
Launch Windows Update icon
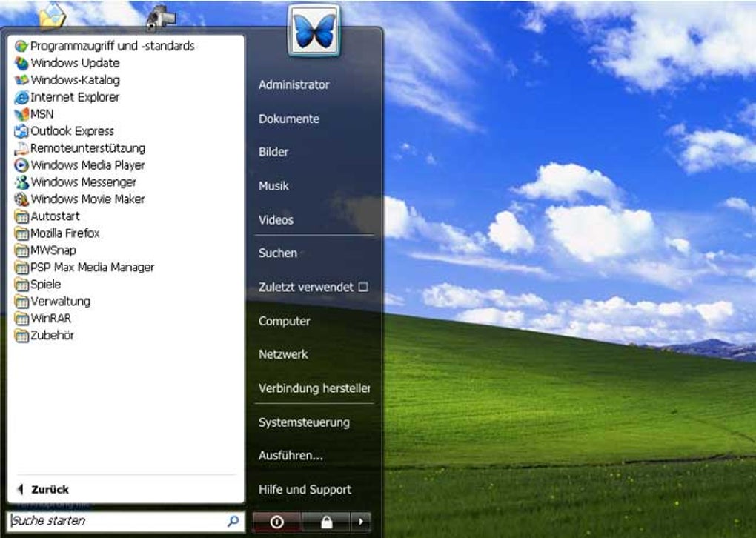(x=21, y=63)
